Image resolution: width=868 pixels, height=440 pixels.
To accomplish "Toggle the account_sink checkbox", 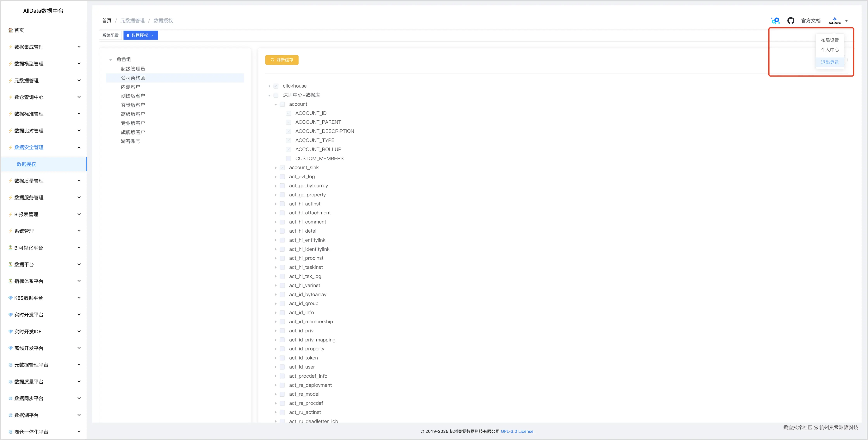I will 282,168.
